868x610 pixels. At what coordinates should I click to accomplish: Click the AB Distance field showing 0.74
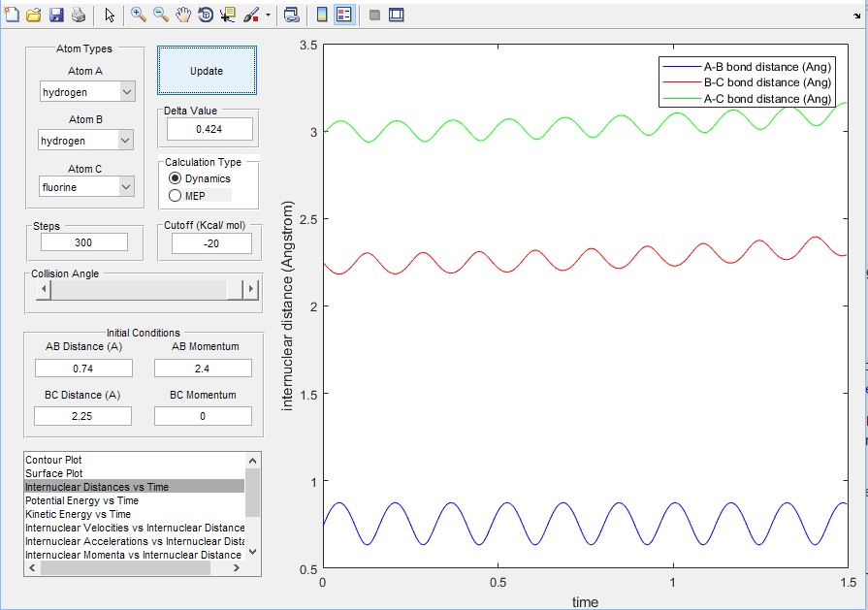pyautogui.click(x=83, y=369)
